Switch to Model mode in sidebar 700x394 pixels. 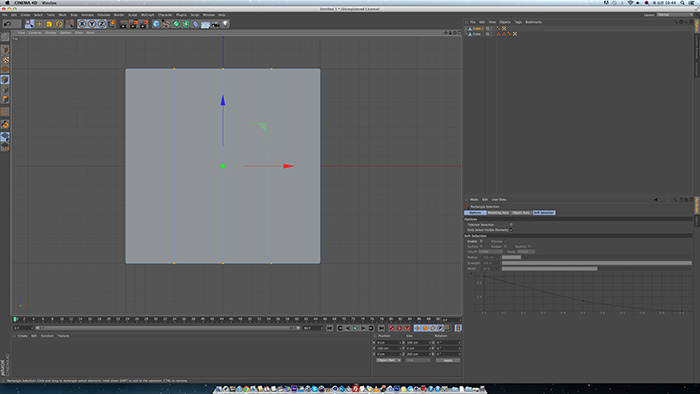tap(5, 50)
